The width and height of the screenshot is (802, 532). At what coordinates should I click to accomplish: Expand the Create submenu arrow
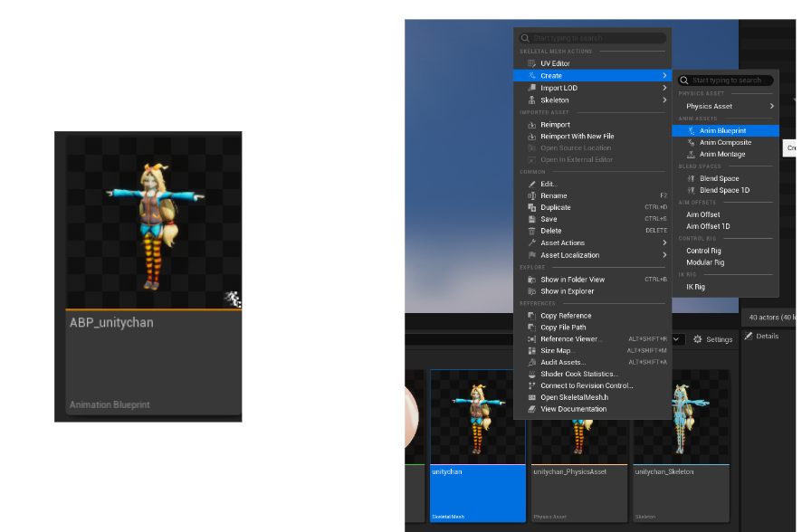(x=664, y=76)
